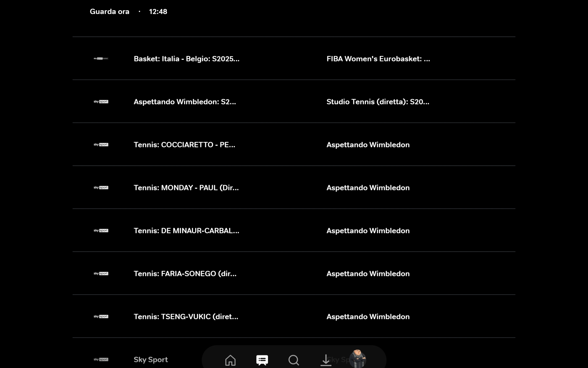Viewport: 588px width, 368px height.
Task: Open the TV guide list icon in bottom bar
Action: [x=262, y=360]
